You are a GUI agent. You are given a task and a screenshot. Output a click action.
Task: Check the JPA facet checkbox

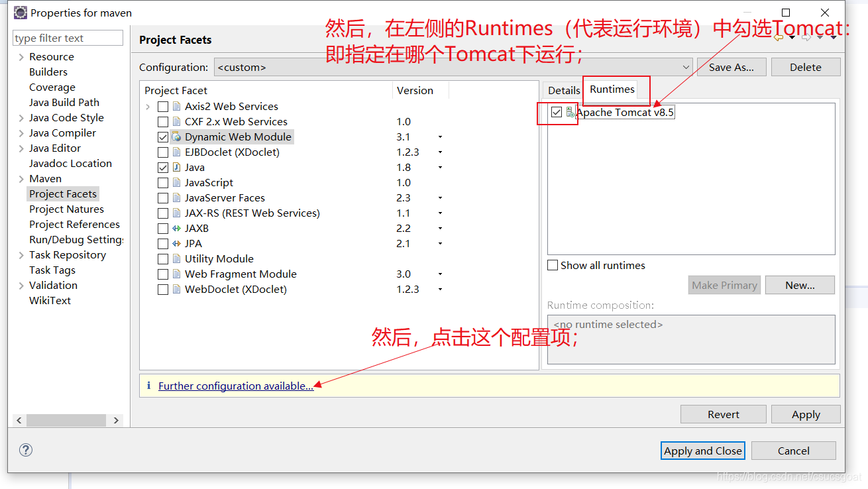163,244
